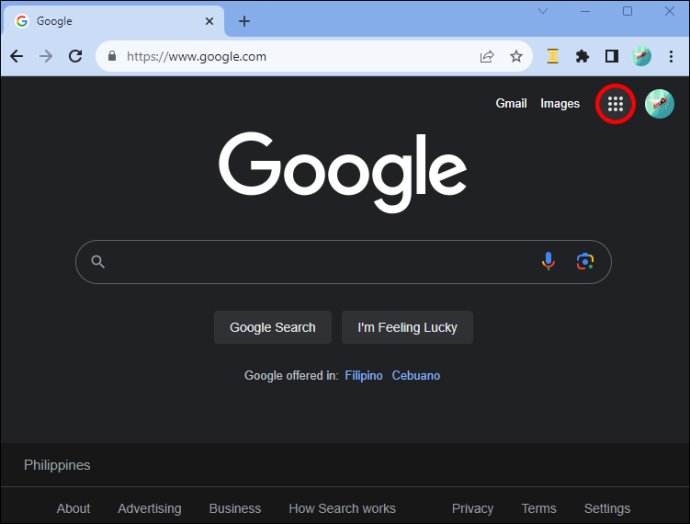Open Gmail link
The height and width of the screenshot is (524, 690).
point(511,103)
